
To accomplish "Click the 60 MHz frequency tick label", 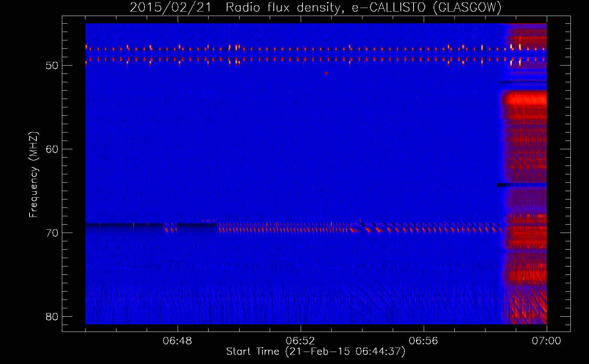I will [52, 149].
